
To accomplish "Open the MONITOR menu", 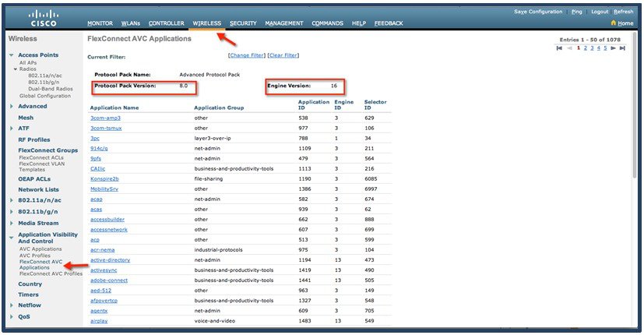I will tap(100, 23).
